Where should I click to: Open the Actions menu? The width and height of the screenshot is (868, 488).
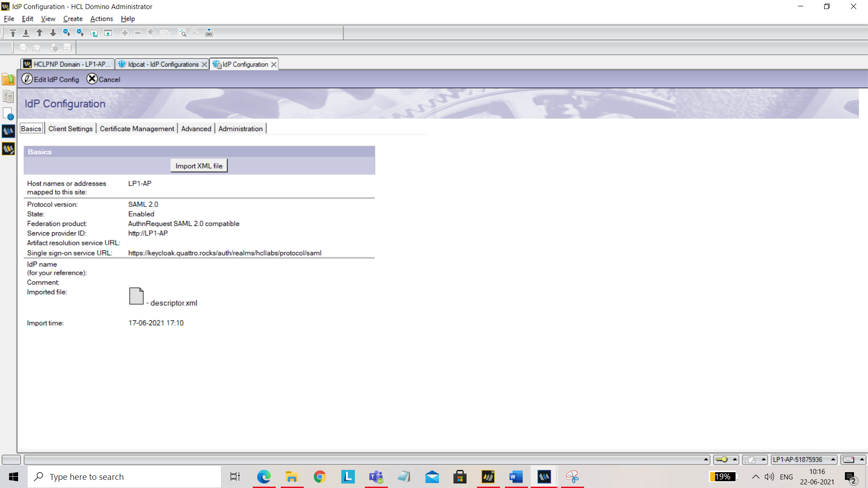pos(101,19)
